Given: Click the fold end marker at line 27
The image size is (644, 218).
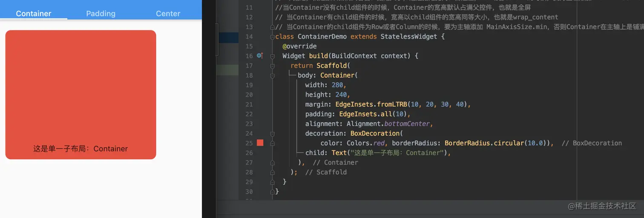Looking at the screenshot, I should coord(273,162).
